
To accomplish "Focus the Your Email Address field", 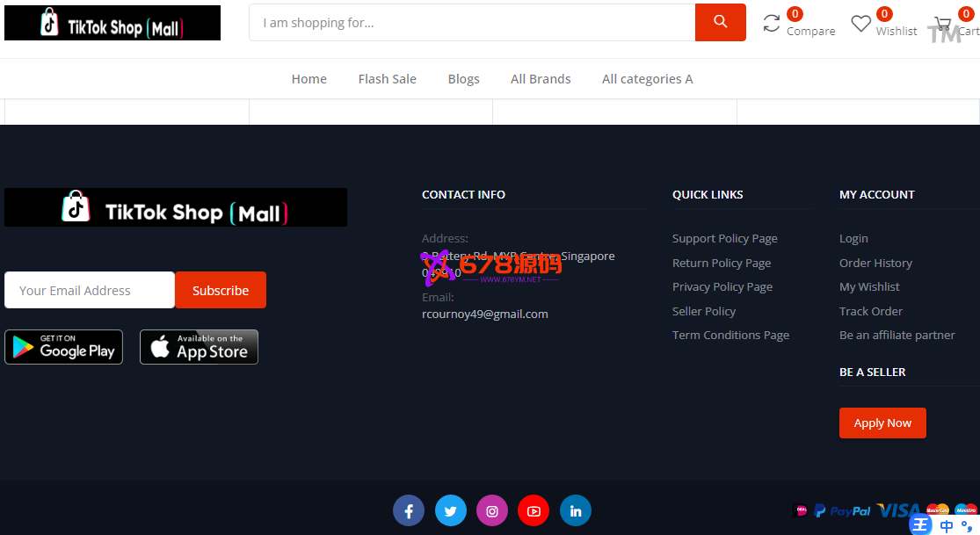I will click(x=90, y=290).
